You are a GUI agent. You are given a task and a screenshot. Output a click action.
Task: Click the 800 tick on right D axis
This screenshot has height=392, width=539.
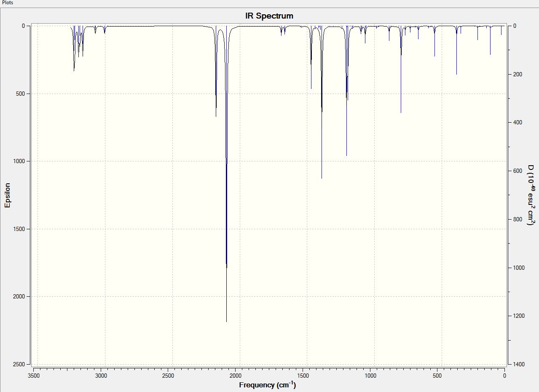pyautogui.click(x=518, y=219)
